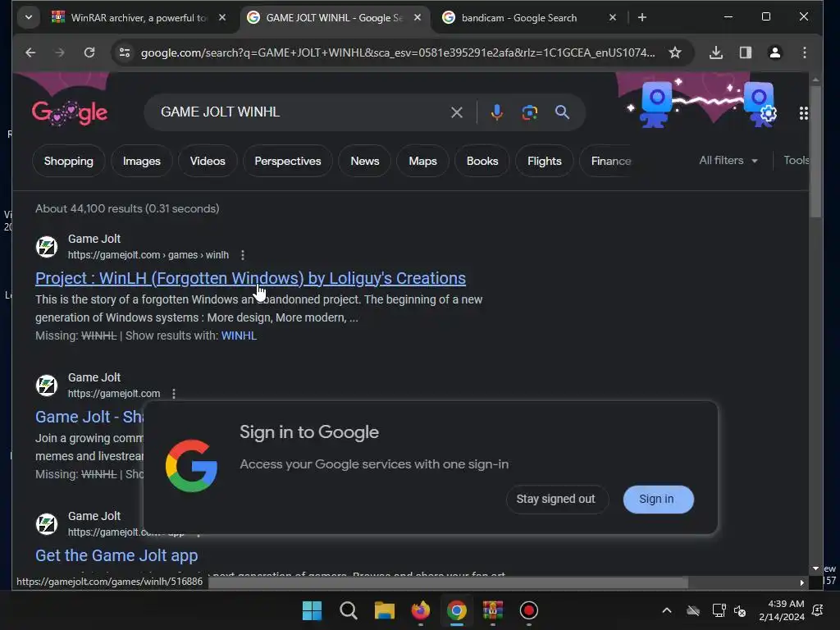The height and width of the screenshot is (630, 840).
Task: Switch to WinRAR in taskbar
Action: (492, 610)
